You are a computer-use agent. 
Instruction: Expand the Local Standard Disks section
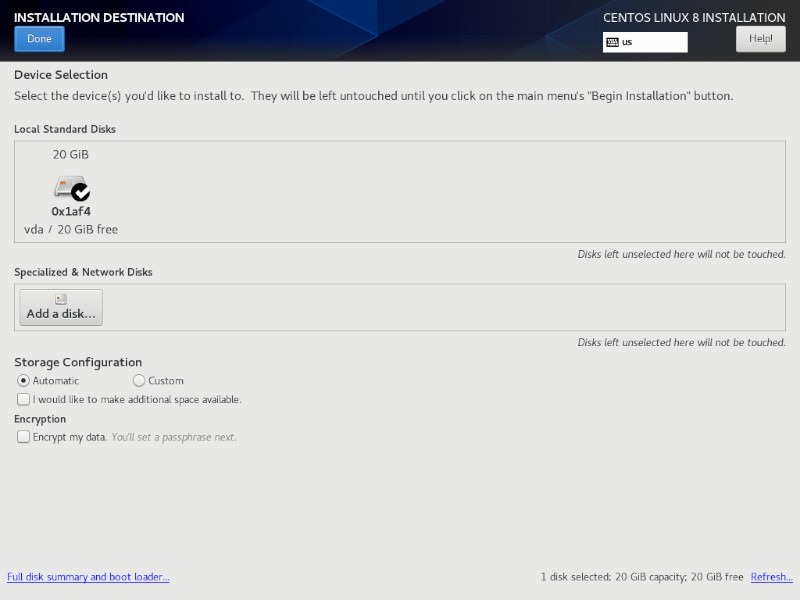point(63,129)
